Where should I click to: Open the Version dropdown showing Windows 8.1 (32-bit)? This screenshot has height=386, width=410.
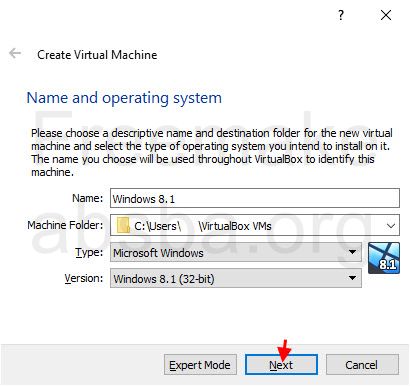[236, 278]
